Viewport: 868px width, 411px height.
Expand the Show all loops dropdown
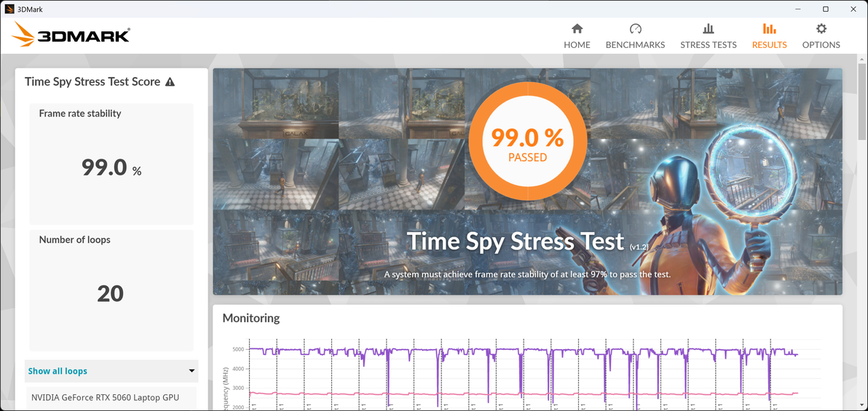pyautogui.click(x=111, y=370)
